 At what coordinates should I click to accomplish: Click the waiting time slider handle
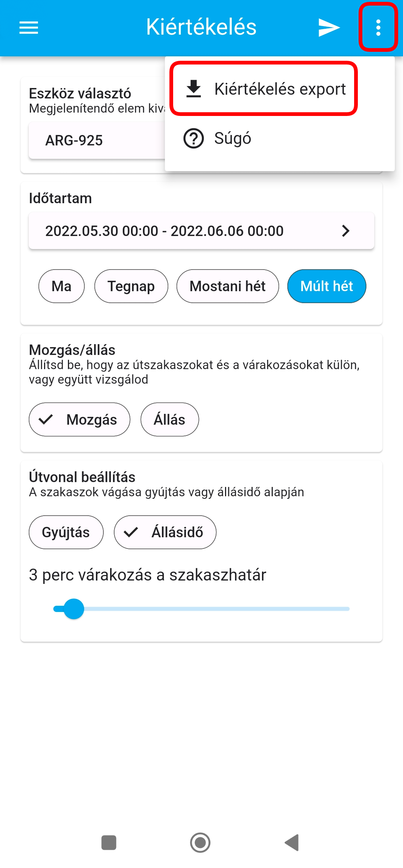[x=74, y=609]
